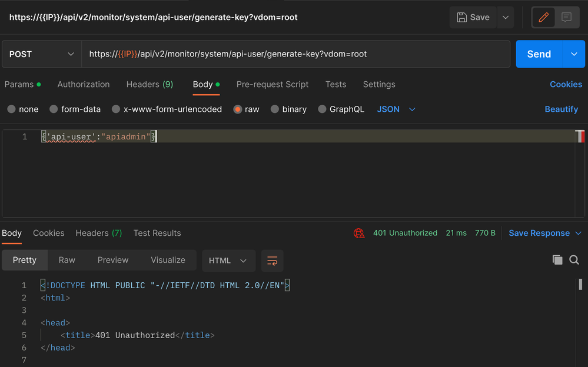Switch to the Authorization tab
Viewport: 588px width, 367px height.
pos(84,84)
